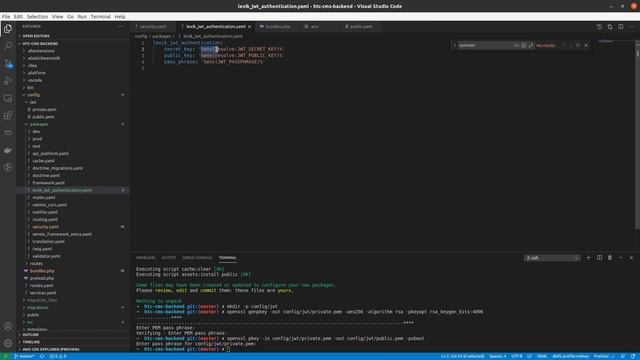Image resolution: width=640 pixels, height=360 pixels.
Task: Open the terminal selector dropdown 2: zsh
Action: coord(552,258)
